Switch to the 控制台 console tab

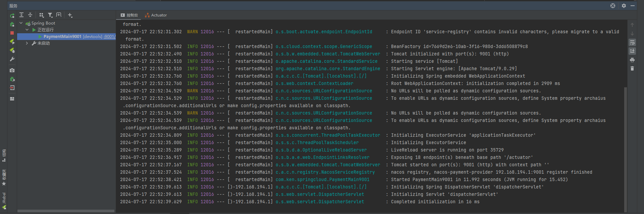tap(129, 15)
